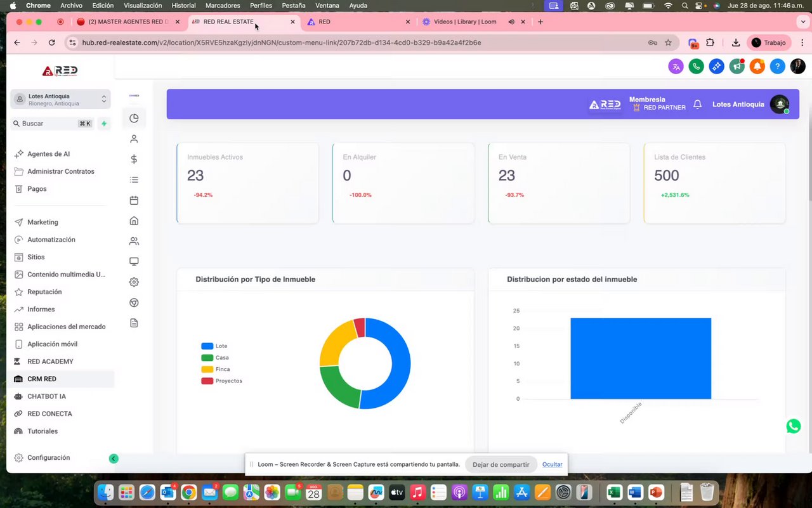Switch to the RED browser tab
The image size is (812, 508).
click(358, 22)
